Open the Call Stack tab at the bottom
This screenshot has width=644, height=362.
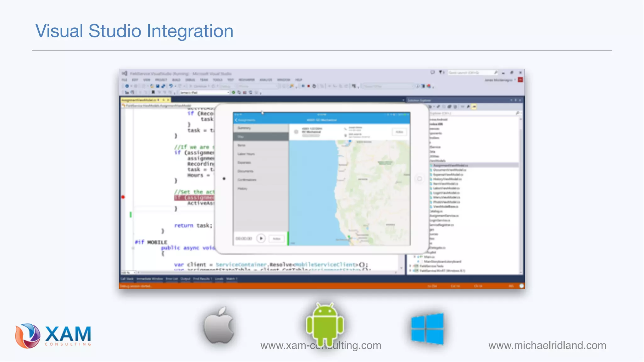click(127, 279)
